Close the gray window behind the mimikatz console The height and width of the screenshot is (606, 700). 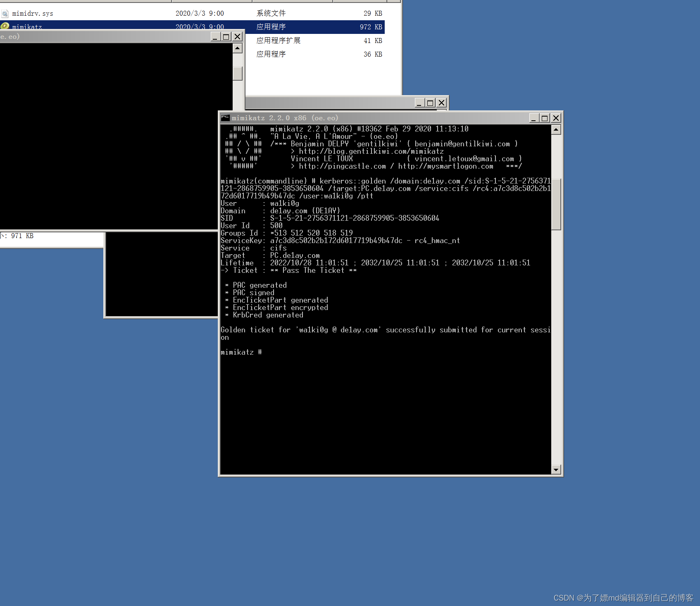point(441,103)
